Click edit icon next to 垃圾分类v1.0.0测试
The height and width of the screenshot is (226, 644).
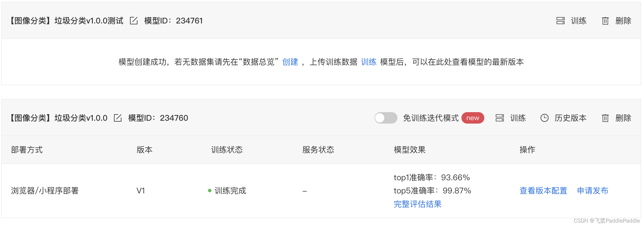pos(134,21)
